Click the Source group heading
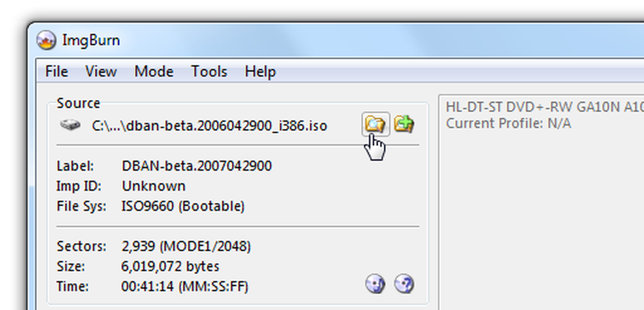The image size is (644, 310). click(78, 102)
